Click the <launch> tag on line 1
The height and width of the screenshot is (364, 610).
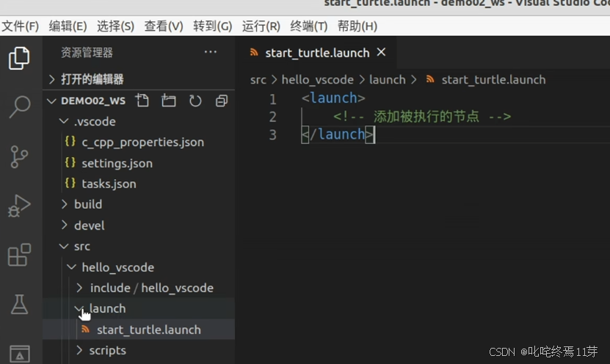click(333, 98)
